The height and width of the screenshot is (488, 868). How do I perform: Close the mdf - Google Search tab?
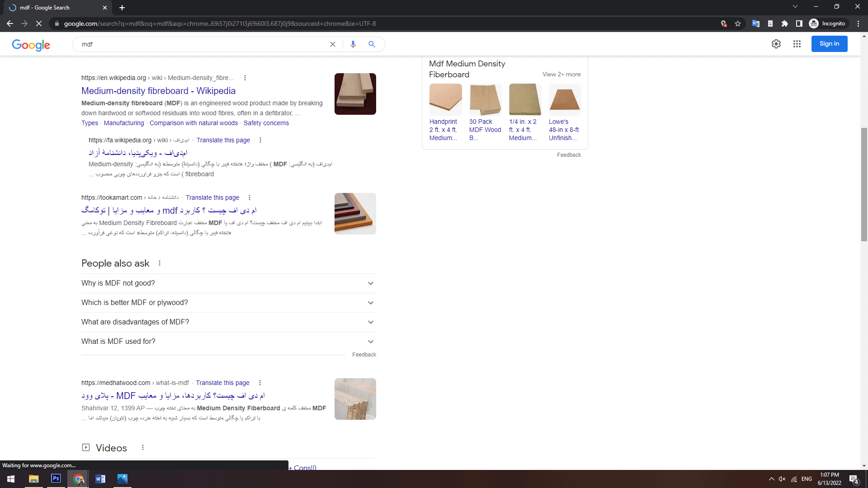(x=105, y=8)
